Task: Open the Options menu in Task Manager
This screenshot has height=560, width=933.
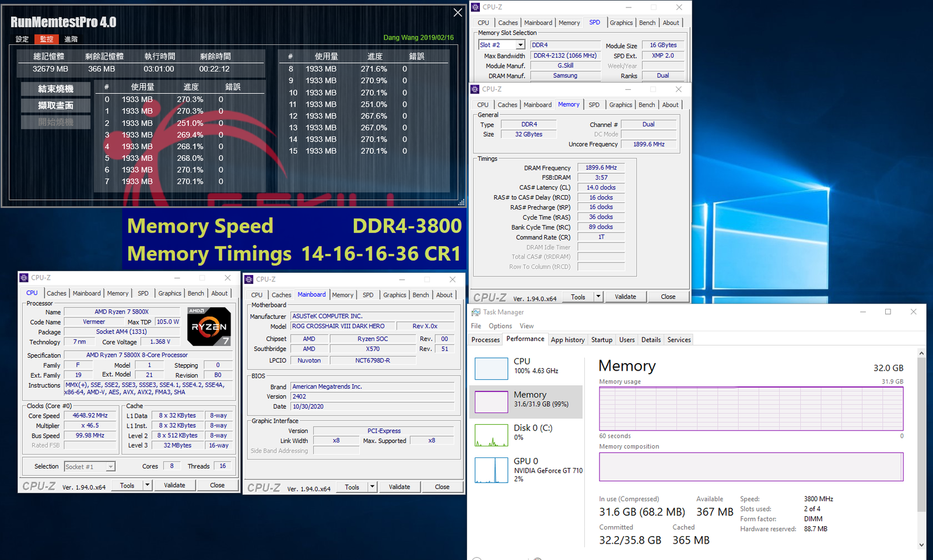Action: click(x=500, y=326)
